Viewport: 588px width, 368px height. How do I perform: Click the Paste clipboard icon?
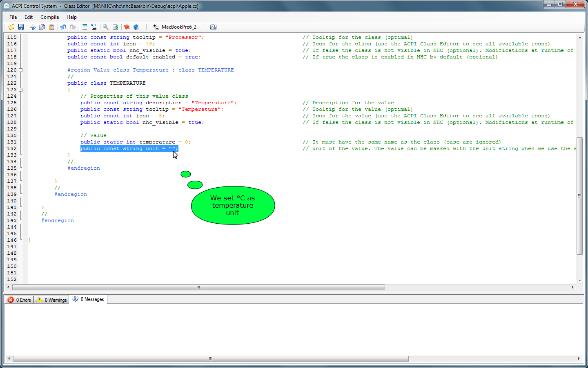51,27
